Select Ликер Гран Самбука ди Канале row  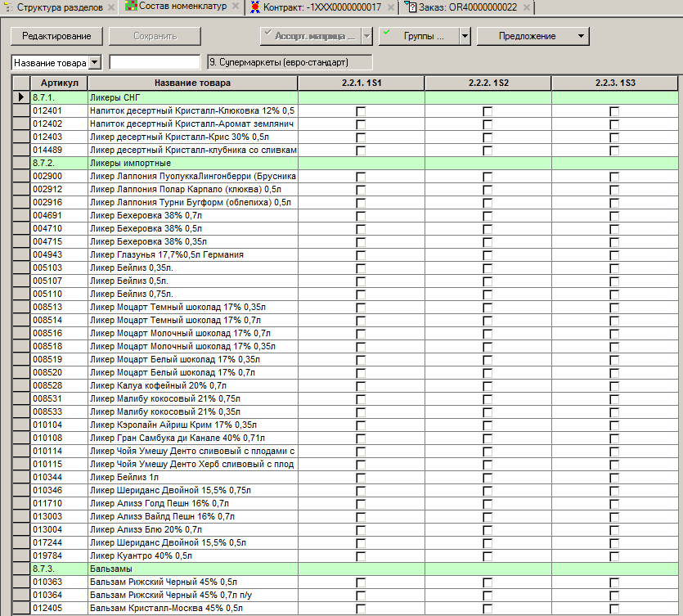(x=192, y=438)
